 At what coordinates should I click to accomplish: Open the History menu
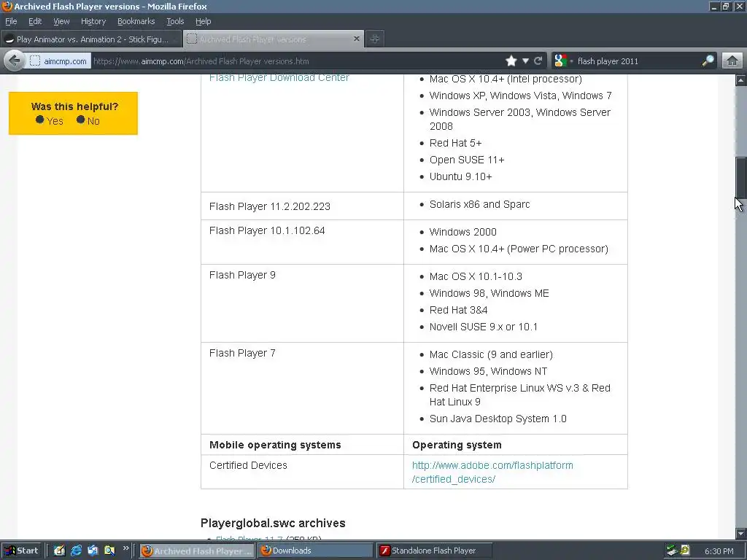(93, 21)
